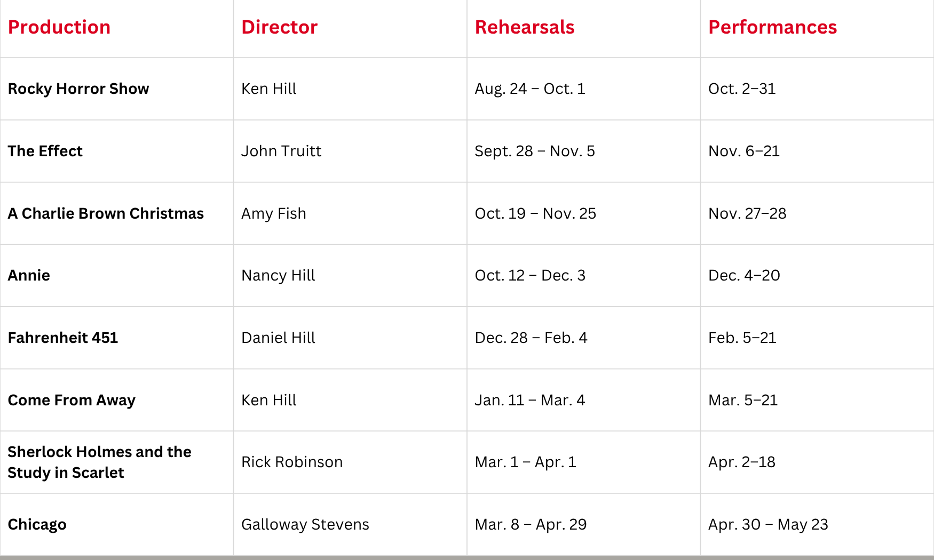
Task: Select performance dates Apr. 30 – May 23
Action: (x=768, y=524)
